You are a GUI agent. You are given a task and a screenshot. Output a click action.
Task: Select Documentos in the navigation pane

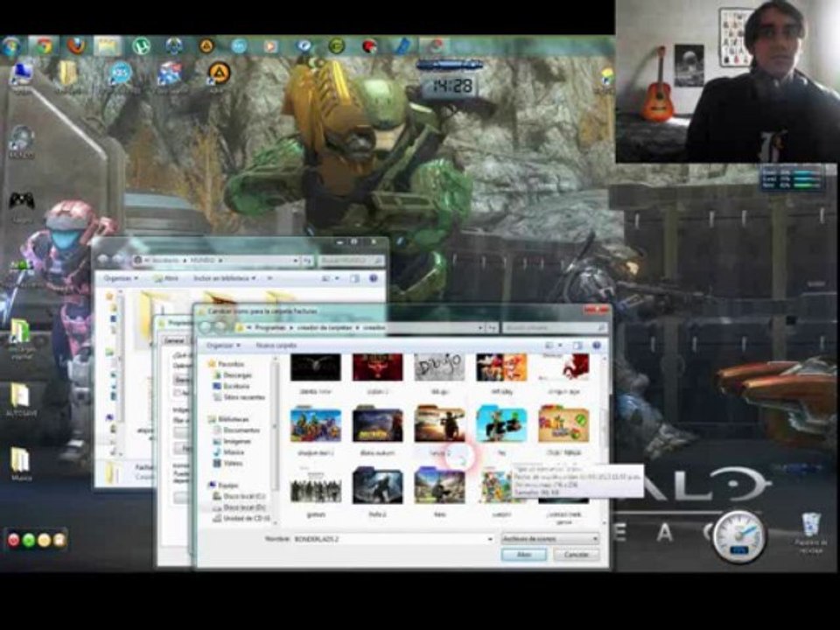click(237, 430)
